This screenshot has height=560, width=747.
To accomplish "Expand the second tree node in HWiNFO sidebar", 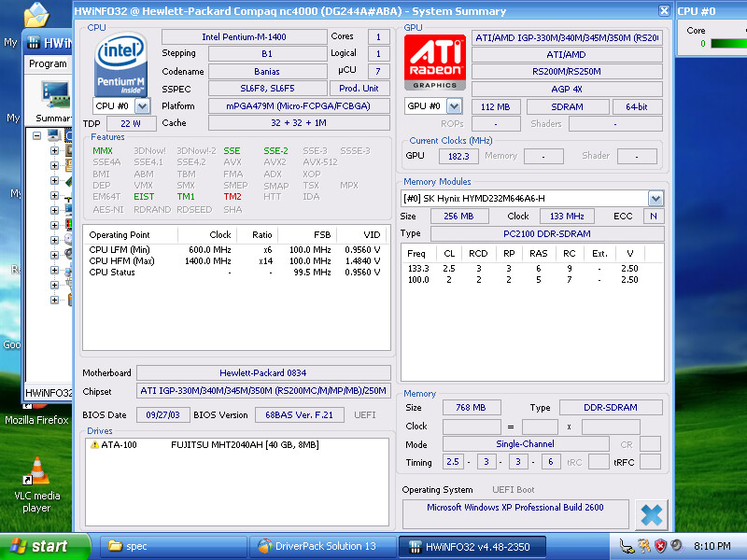I will 54,166.
